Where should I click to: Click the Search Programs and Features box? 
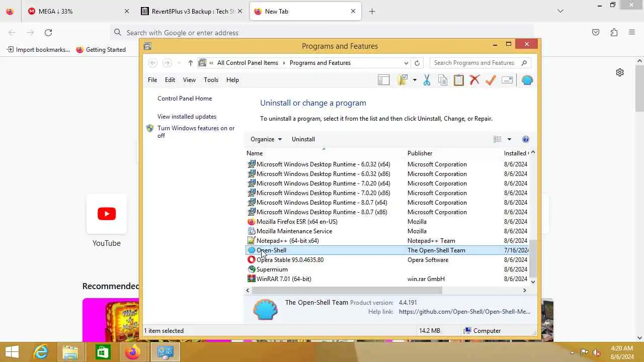480,63
